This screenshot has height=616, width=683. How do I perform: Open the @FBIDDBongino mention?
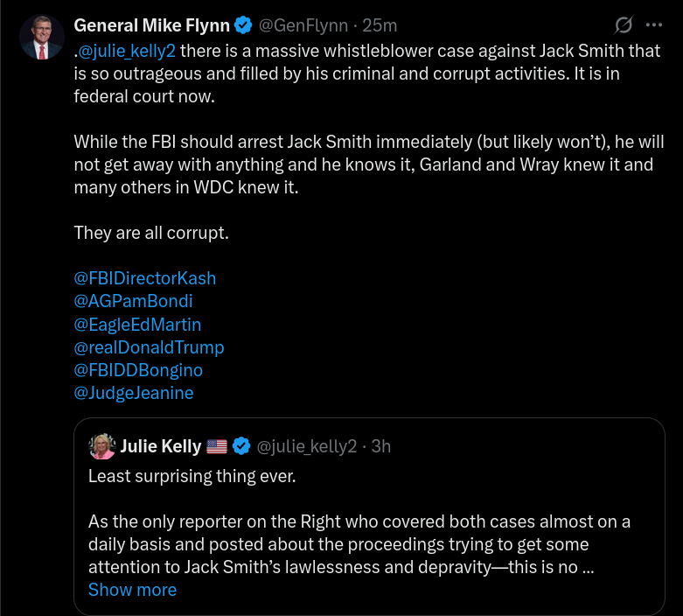pyautogui.click(x=138, y=370)
